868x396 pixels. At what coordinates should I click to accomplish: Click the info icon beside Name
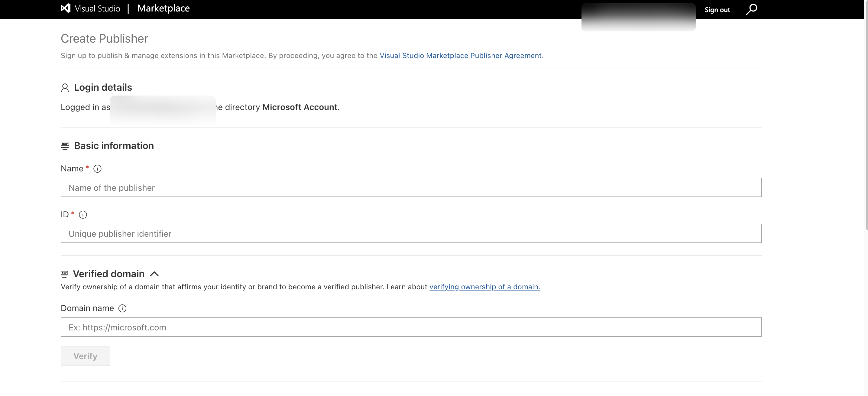pyautogui.click(x=97, y=169)
